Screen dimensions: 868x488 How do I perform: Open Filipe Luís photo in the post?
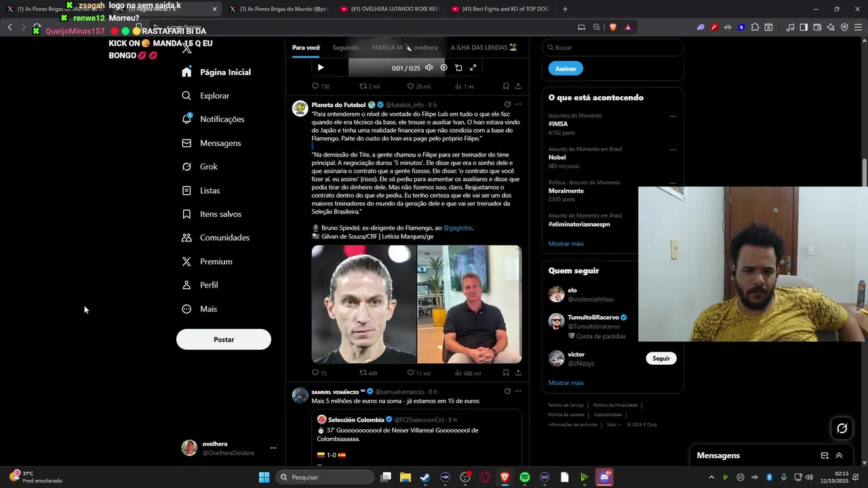(364, 304)
